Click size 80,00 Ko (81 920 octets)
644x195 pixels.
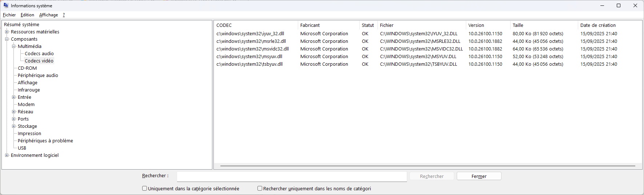coord(538,33)
